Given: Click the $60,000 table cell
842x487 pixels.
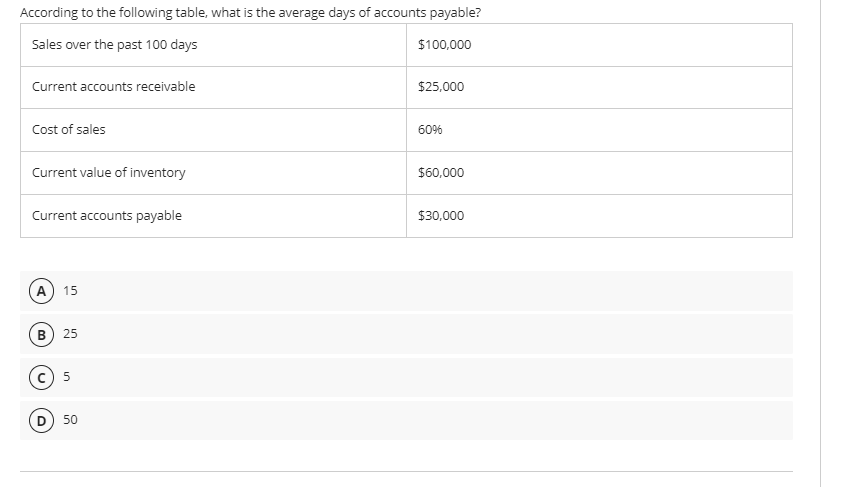Looking at the screenshot, I should click(x=599, y=173).
